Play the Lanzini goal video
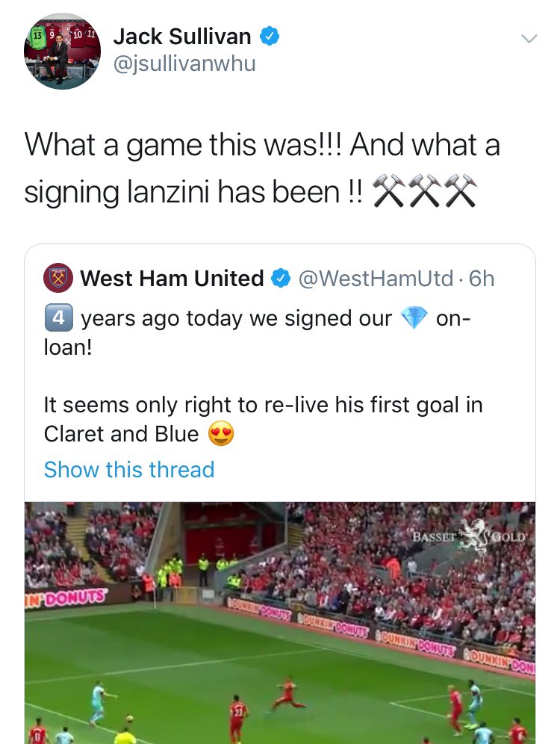Screen dimensions: 560x744 click(280, 622)
